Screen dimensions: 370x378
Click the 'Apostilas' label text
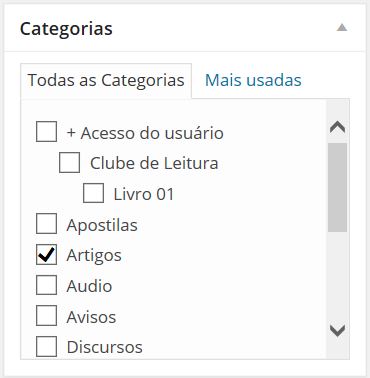pyautogui.click(x=102, y=225)
